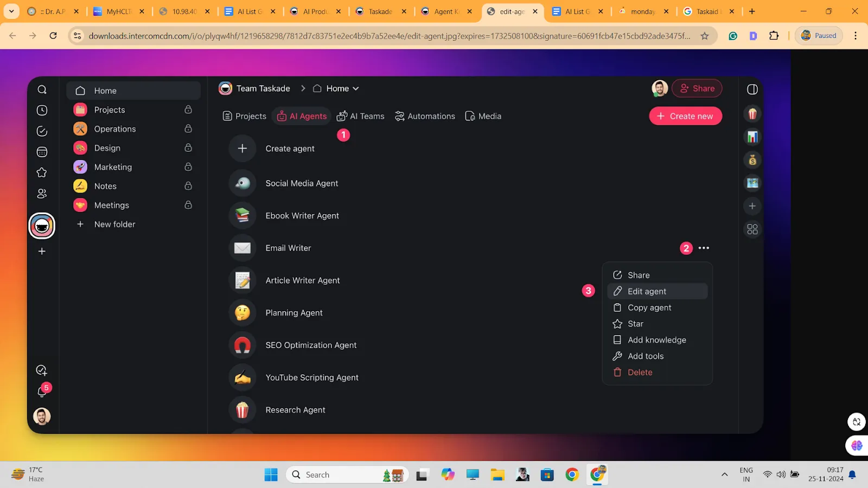Open search in Taskade left rail
868x488 pixels.
(42, 89)
